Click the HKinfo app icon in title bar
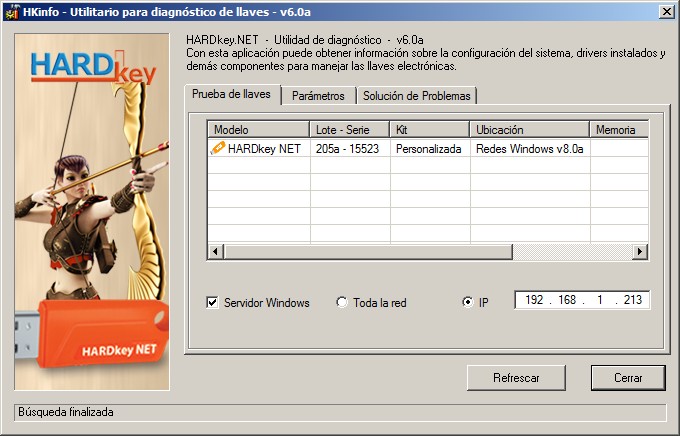Viewport: 680px width, 436px height. pos(11,11)
